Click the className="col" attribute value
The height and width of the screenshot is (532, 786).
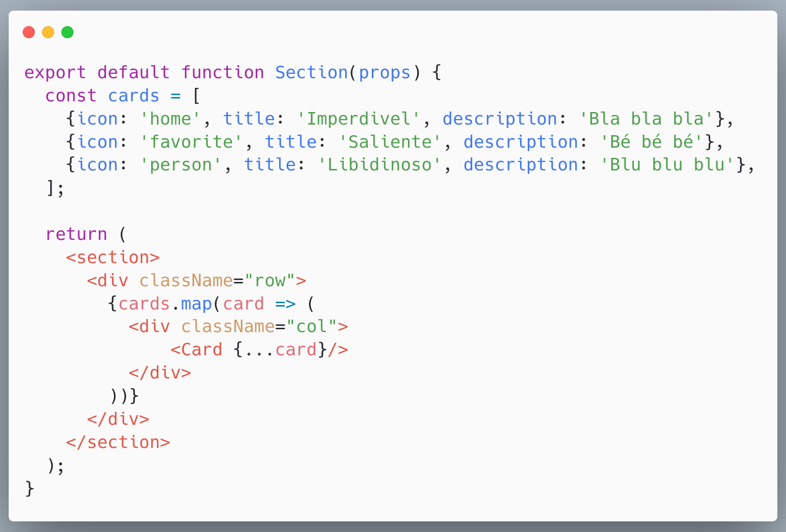click(311, 327)
